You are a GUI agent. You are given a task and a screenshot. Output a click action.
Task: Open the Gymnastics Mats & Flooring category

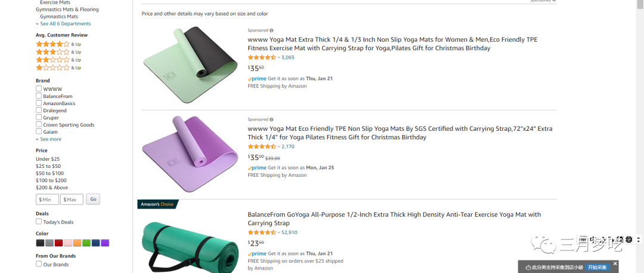[67, 10]
